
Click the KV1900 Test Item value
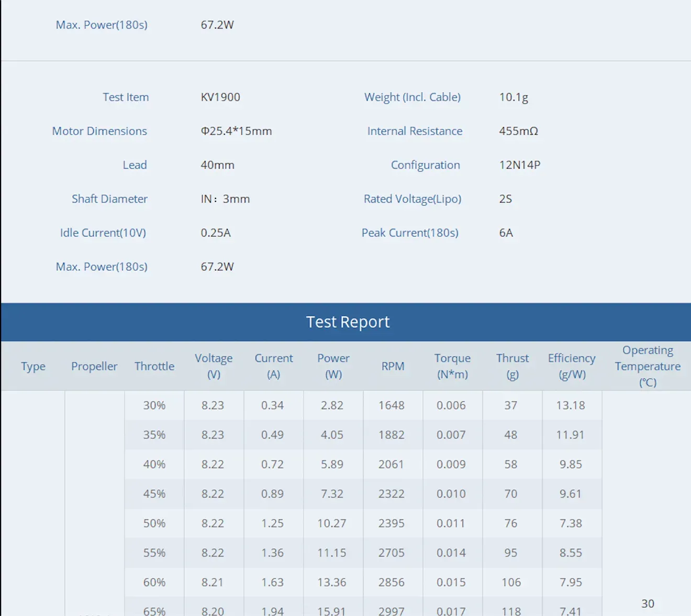[x=220, y=97]
